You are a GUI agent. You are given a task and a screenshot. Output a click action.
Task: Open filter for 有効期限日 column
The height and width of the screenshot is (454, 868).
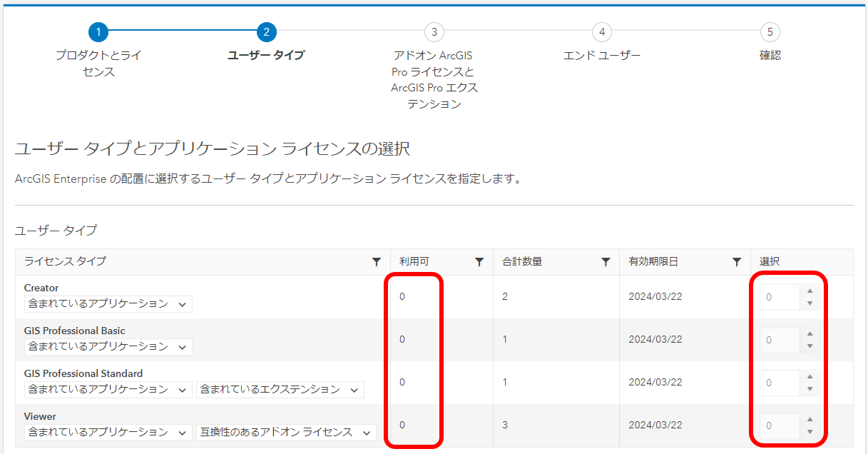tap(737, 262)
